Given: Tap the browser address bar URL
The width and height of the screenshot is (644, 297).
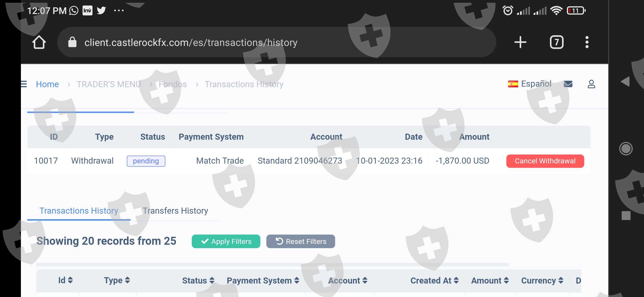Looking at the screenshot, I should coord(191,43).
